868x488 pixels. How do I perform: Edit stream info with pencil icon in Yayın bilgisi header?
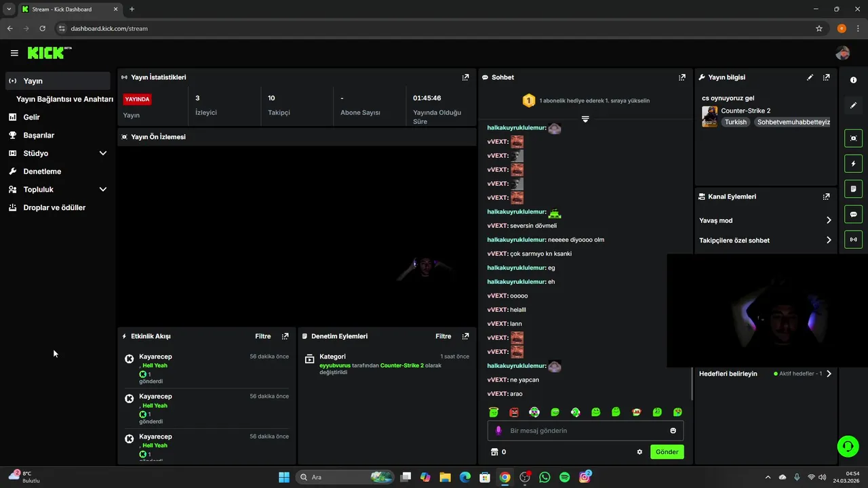click(x=810, y=77)
